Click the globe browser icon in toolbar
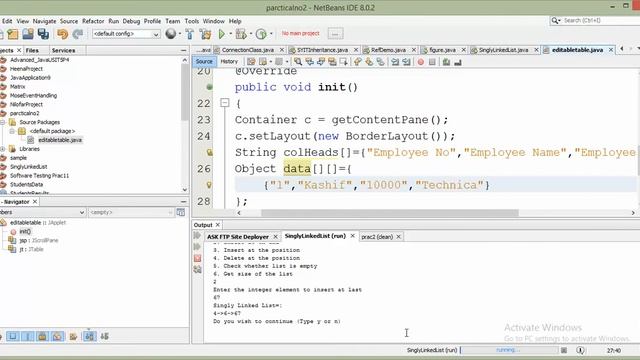This screenshot has height=360, width=640. (x=171, y=34)
